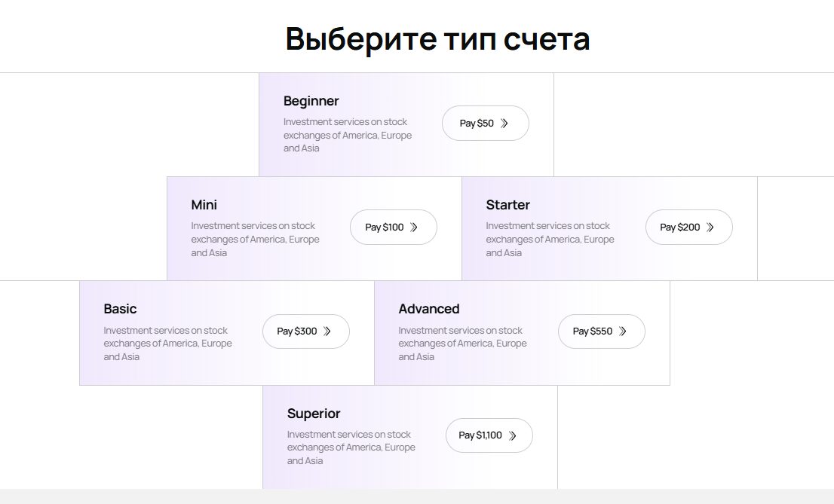
Task: Click the Pay $50 button
Action: coord(484,124)
